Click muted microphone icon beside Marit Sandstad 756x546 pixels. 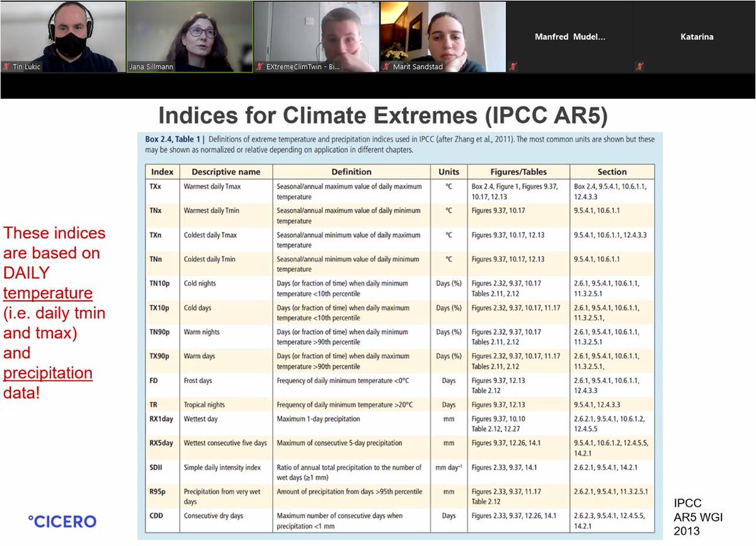click(386, 66)
